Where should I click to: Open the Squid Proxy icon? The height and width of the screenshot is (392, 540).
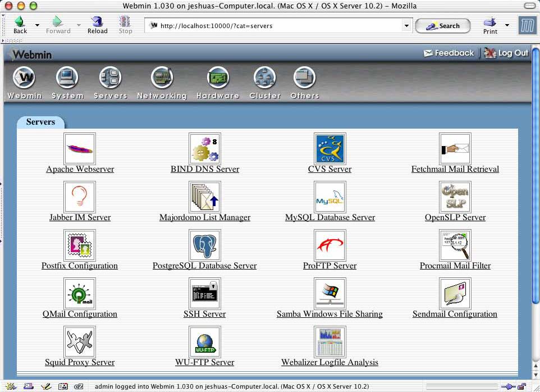[80, 341]
